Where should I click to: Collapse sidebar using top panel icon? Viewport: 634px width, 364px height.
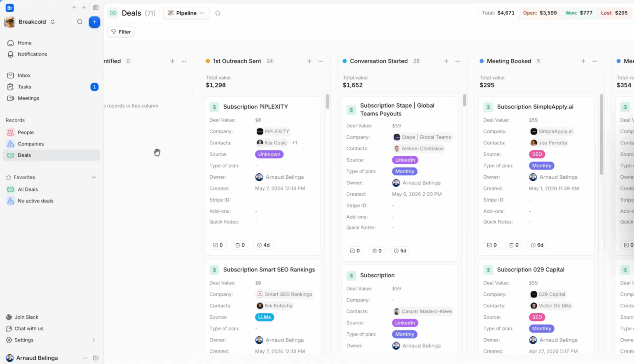(96, 7)
